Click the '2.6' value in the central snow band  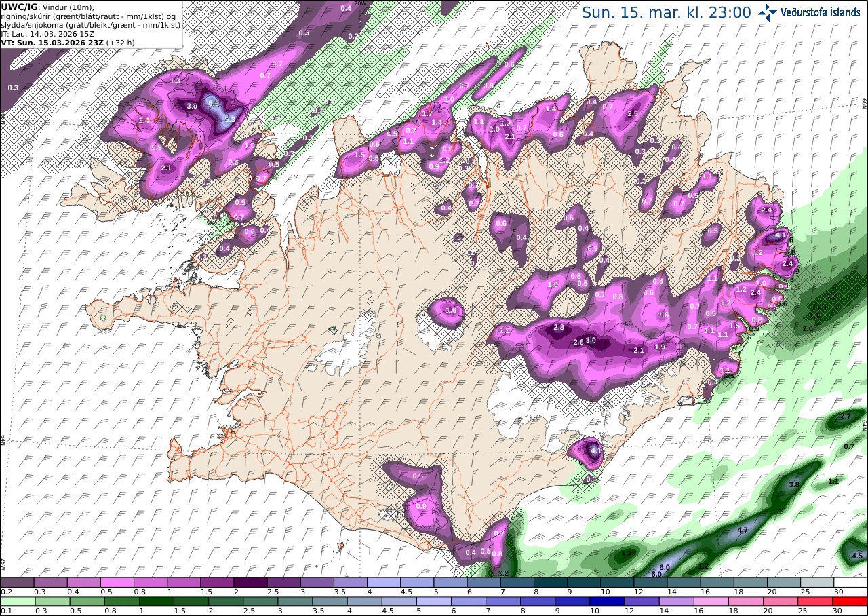click(578, 342)
